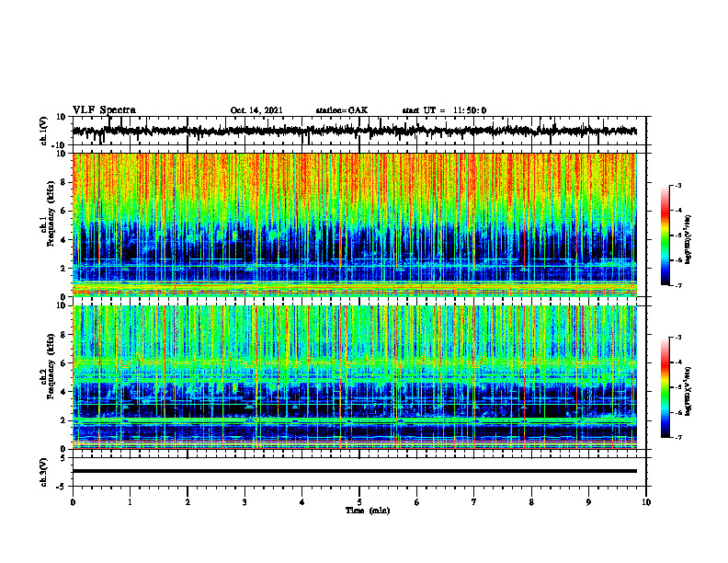
Task: Click time axis tick label 8
Action: click(531, 502)
